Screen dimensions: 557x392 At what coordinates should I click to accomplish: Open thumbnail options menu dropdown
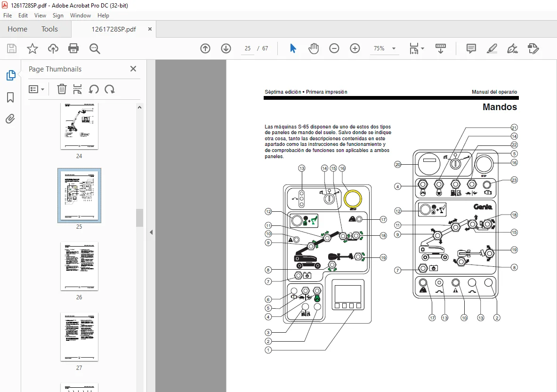pyautogui.click(x=36, y=89)
